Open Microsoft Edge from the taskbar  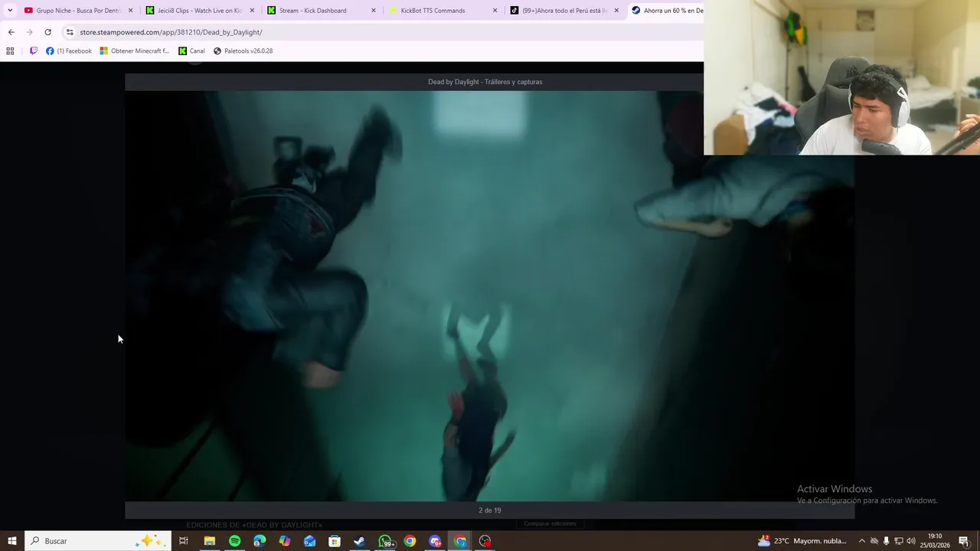point(260,541)
